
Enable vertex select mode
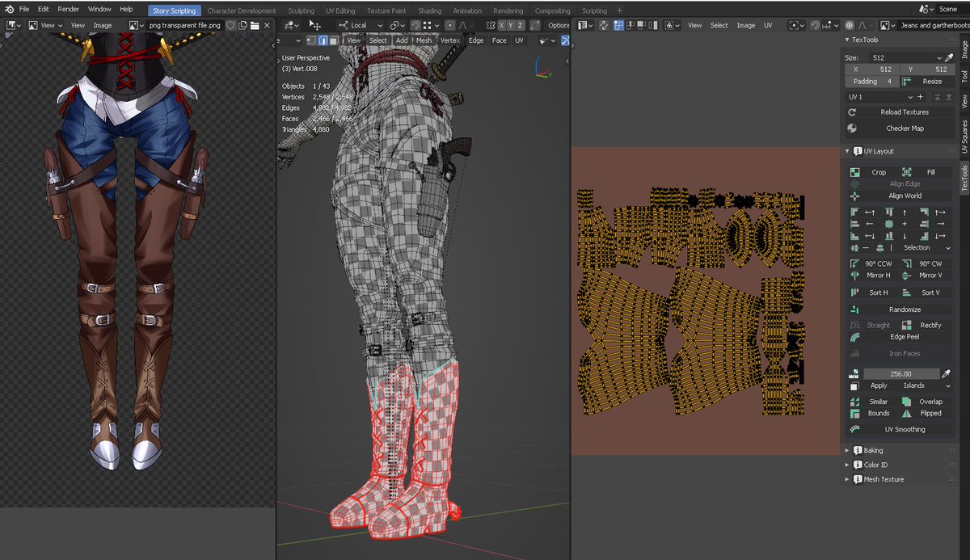pyautogui.click(x=311, y=40)
